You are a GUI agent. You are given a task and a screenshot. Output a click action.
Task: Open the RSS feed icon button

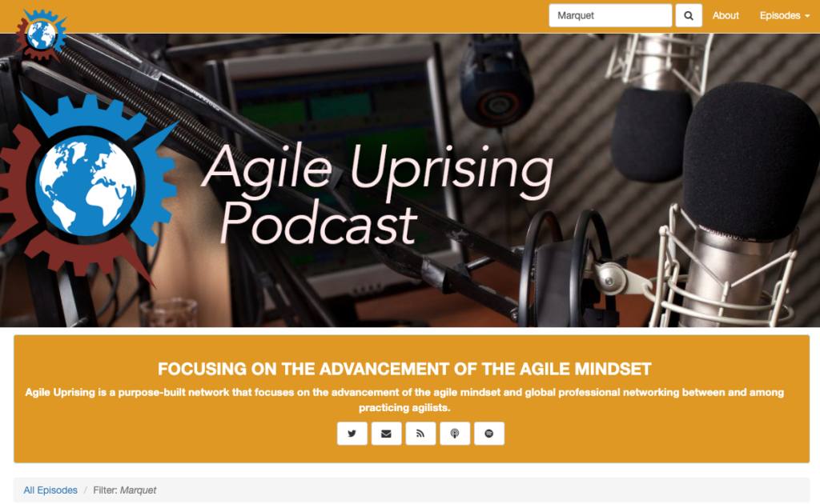[x=420, y=434]
